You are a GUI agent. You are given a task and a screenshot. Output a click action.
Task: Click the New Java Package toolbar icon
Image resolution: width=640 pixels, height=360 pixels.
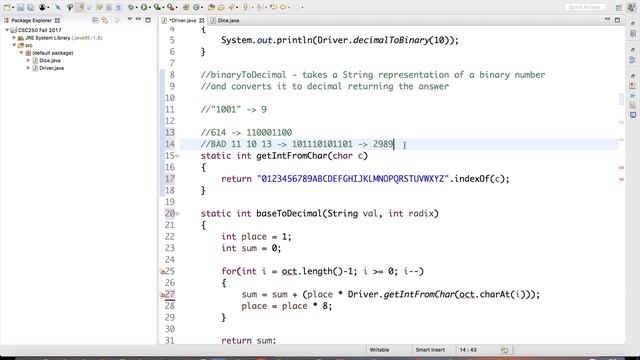point(186,7)
